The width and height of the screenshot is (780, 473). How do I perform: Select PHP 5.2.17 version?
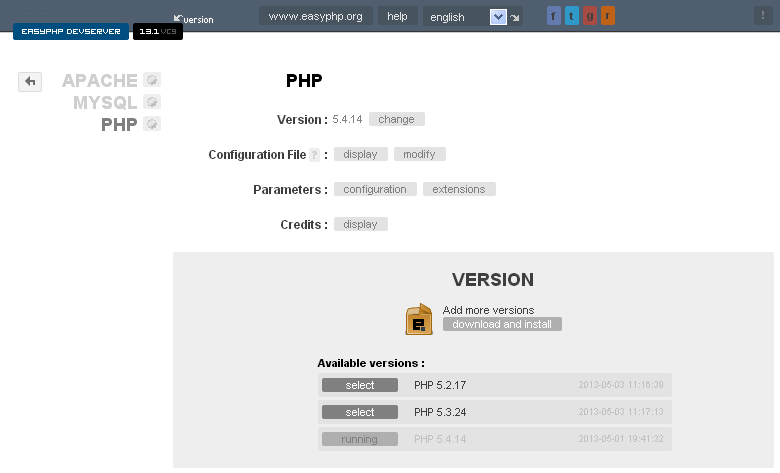(360, 385)
